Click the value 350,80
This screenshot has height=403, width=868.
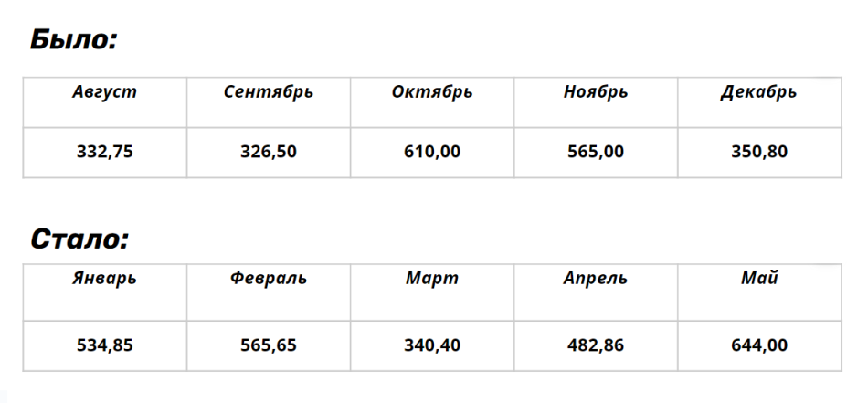758,152
